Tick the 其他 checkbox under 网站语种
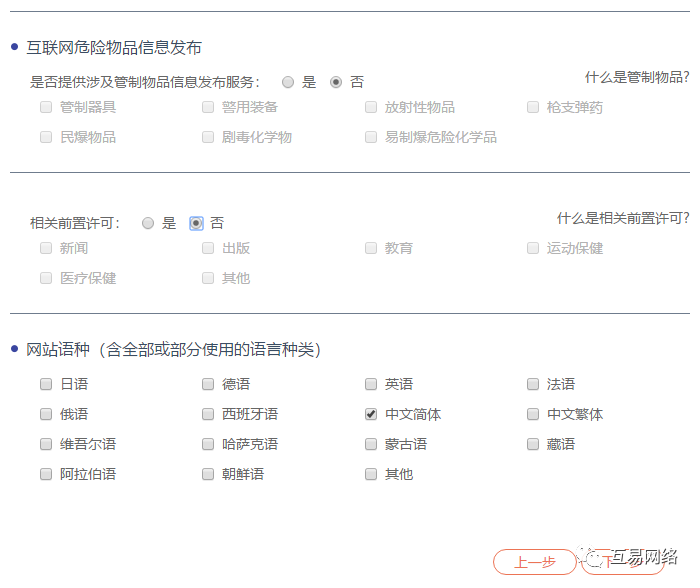This screenshot has width=700, height=588. click(x=371, y=474)
